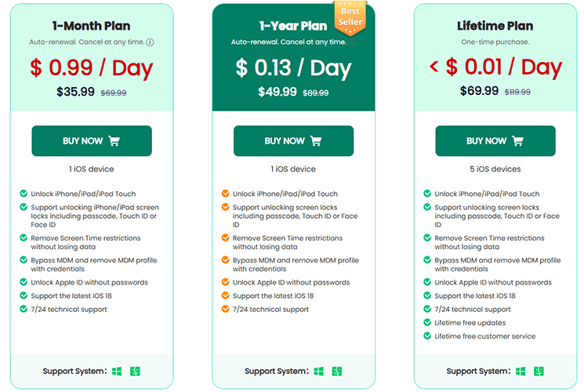Click Windows icon in Lifetime Plan support system

tap(521, 371)
